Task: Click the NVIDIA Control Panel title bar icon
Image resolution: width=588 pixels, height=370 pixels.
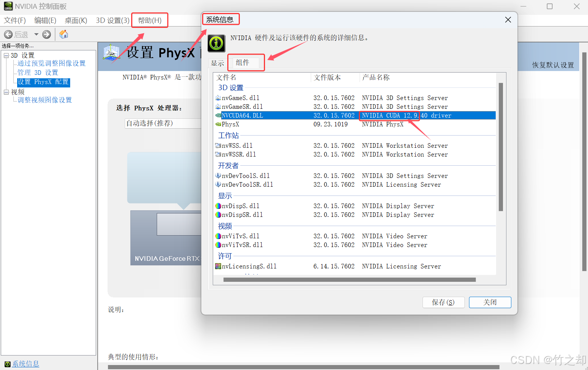Action: (x=8, y=6)
